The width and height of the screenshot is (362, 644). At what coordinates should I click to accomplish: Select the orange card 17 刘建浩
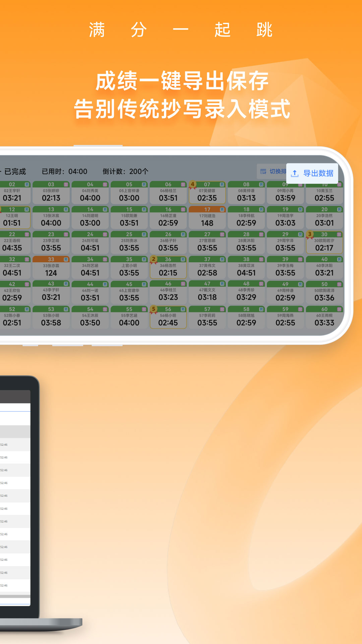coord(207,217)
